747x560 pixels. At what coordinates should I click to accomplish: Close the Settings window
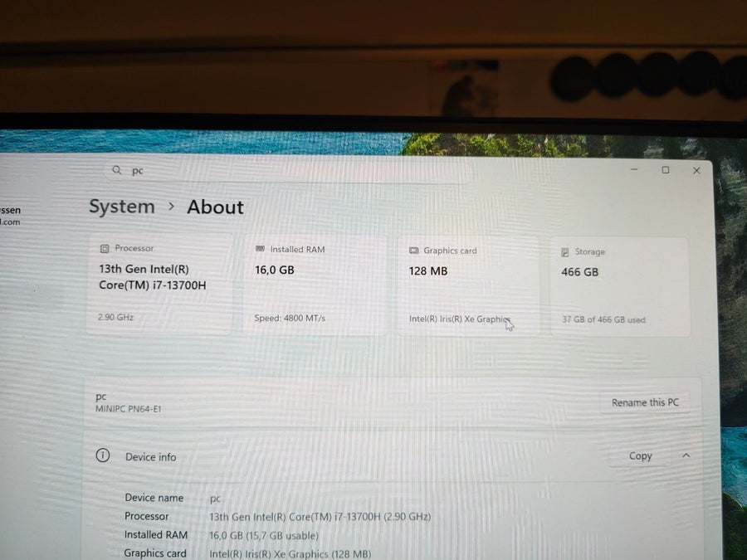[x=696, y=170]
